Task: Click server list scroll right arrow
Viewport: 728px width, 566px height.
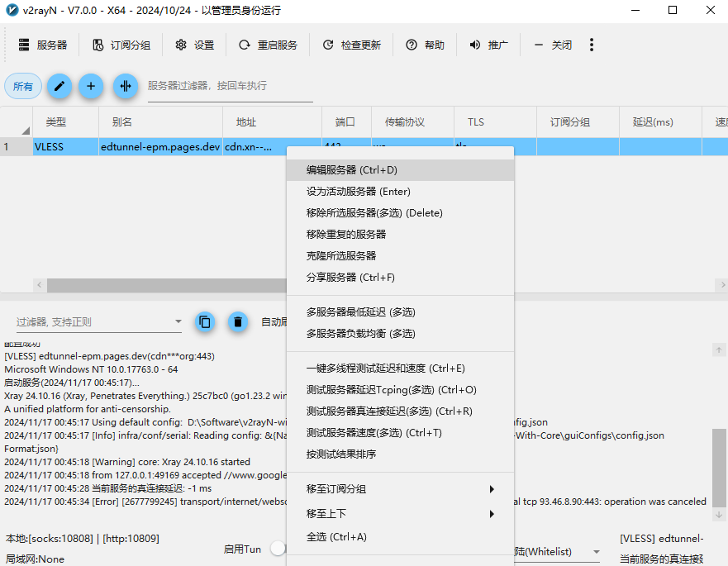Action: point(722,284)
